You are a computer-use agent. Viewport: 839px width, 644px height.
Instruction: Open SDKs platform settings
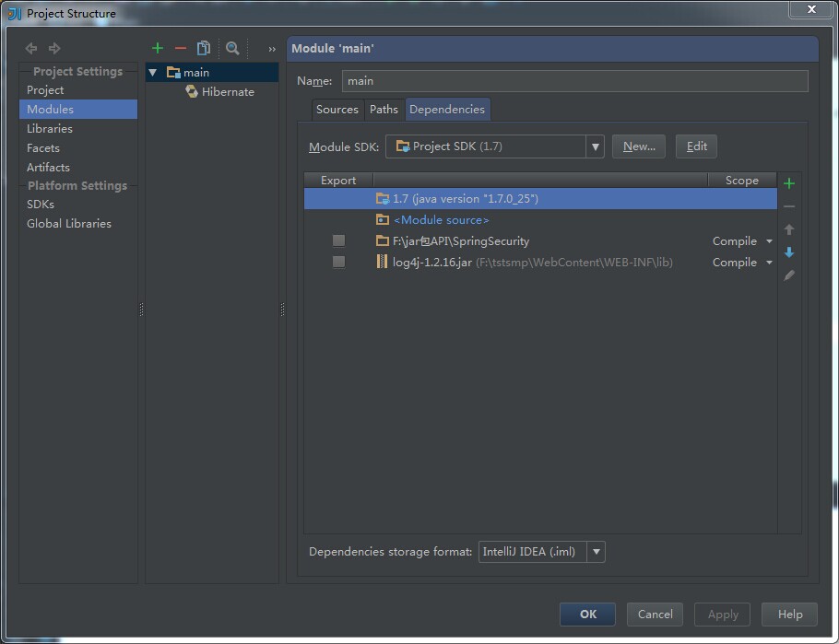[x=78, y=205]
